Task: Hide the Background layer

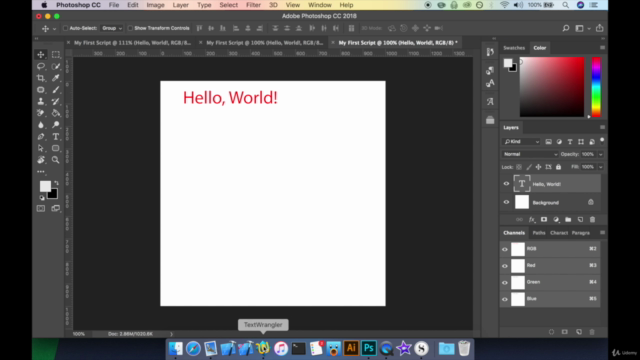Action: click(506, 202)
